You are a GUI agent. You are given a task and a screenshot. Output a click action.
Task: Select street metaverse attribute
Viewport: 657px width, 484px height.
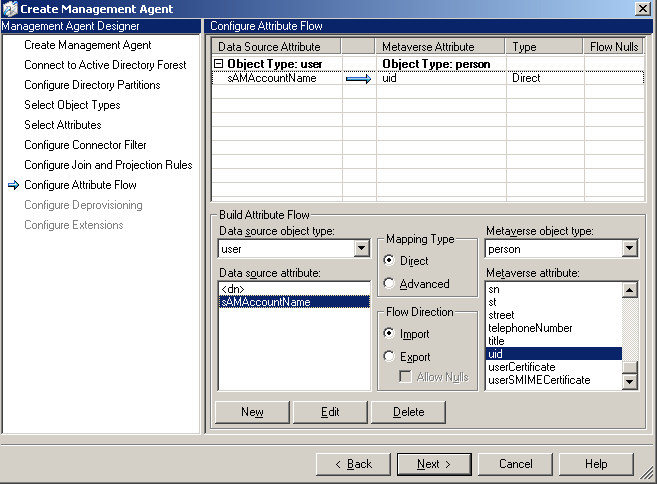tap(554, 315)
